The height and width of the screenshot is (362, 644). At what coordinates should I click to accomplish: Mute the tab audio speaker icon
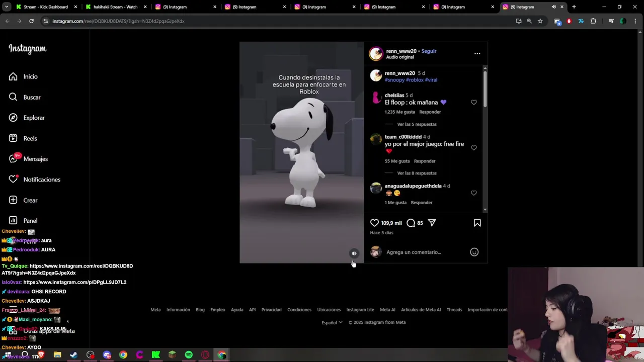[x=553, y=7]
